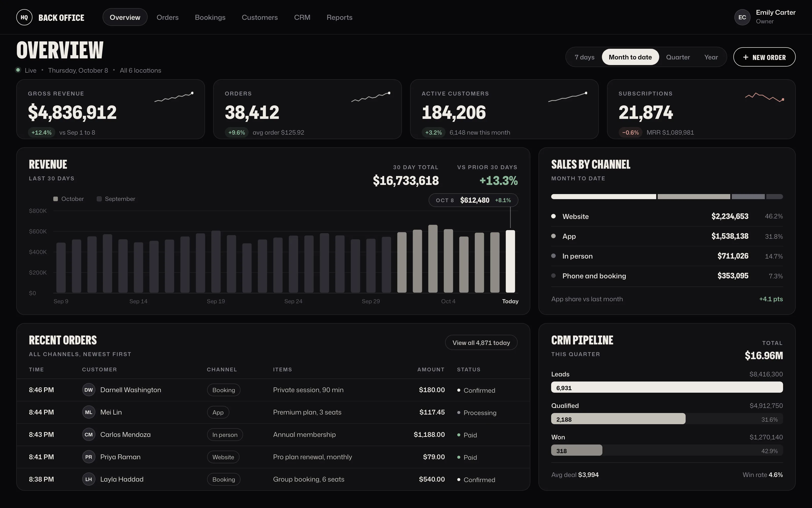
Task: Click Priya Raman's PR avatar
Action: (89, 457)
